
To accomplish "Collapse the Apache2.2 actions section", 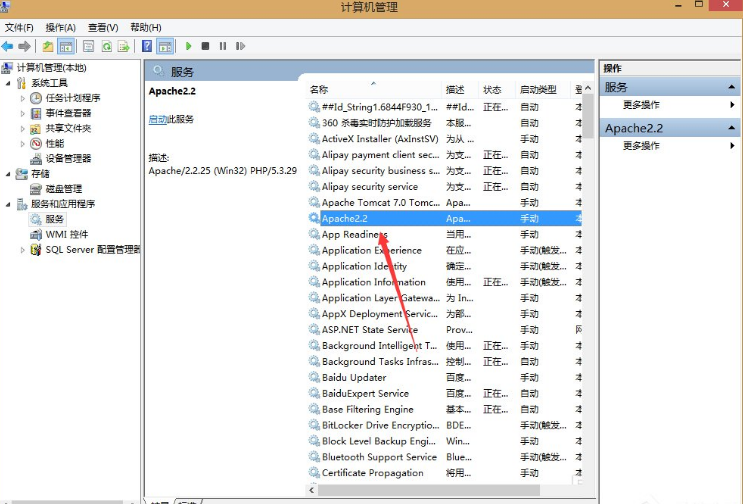I will (732, 129).
